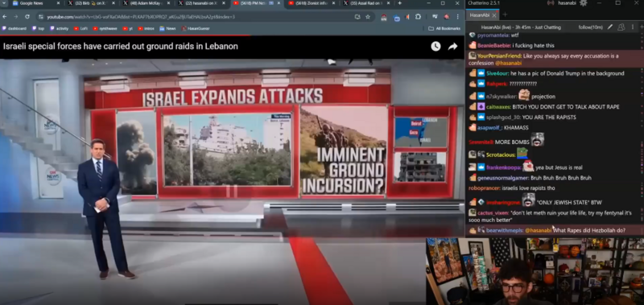Viewport: 644px width, 305px height.
Task: Click the live streams indicator icon in Chatterino
Action: click(x=551, y=3)
